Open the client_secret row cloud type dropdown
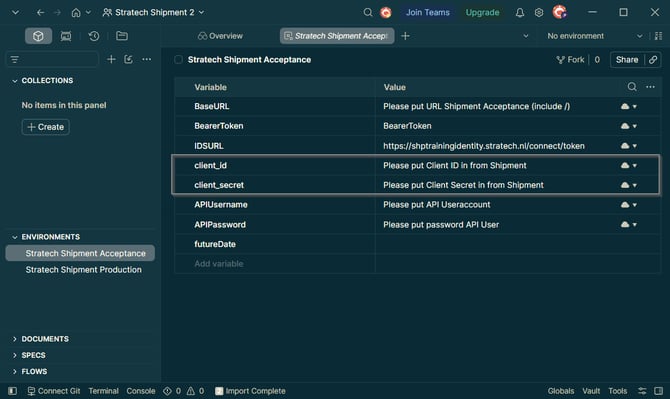This screenshot has width=670, height=399. click(629, 185)
